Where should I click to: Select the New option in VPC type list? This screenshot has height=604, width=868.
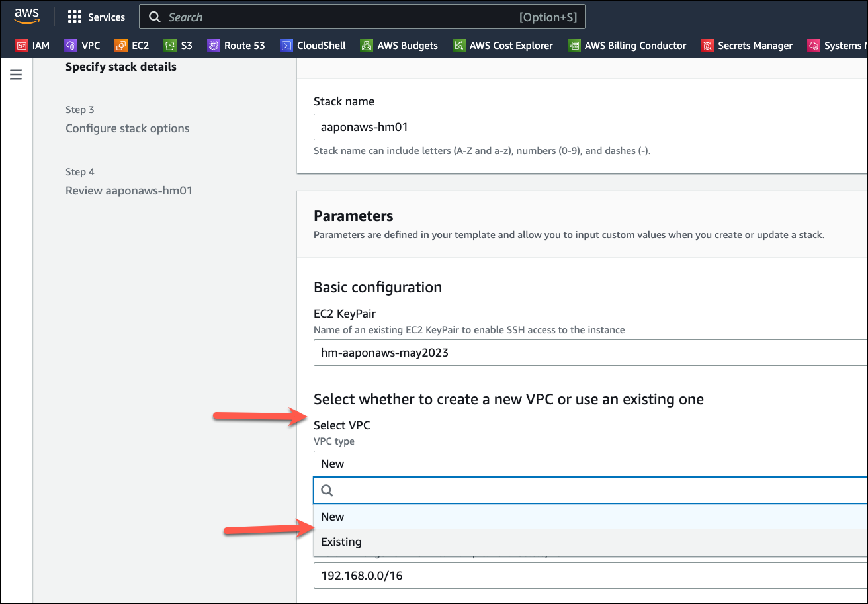coord(589,517)
